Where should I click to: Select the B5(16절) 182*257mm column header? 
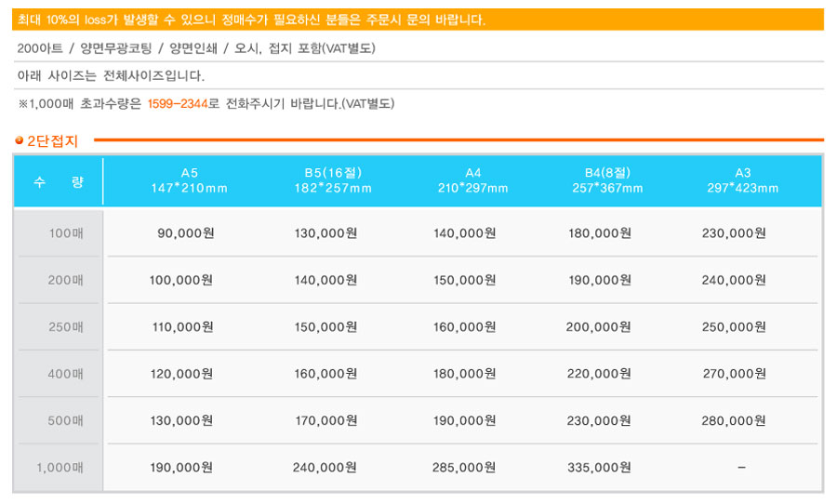click(x=333, y=180)
